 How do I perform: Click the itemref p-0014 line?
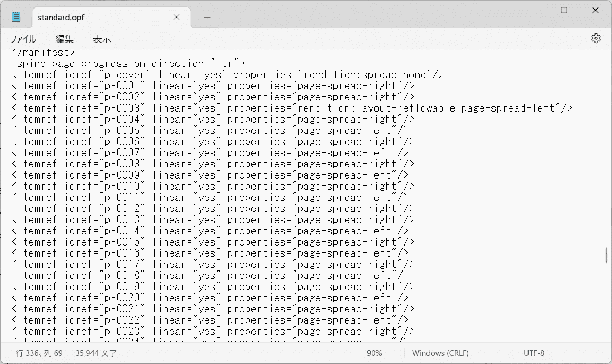coord(210,231)
